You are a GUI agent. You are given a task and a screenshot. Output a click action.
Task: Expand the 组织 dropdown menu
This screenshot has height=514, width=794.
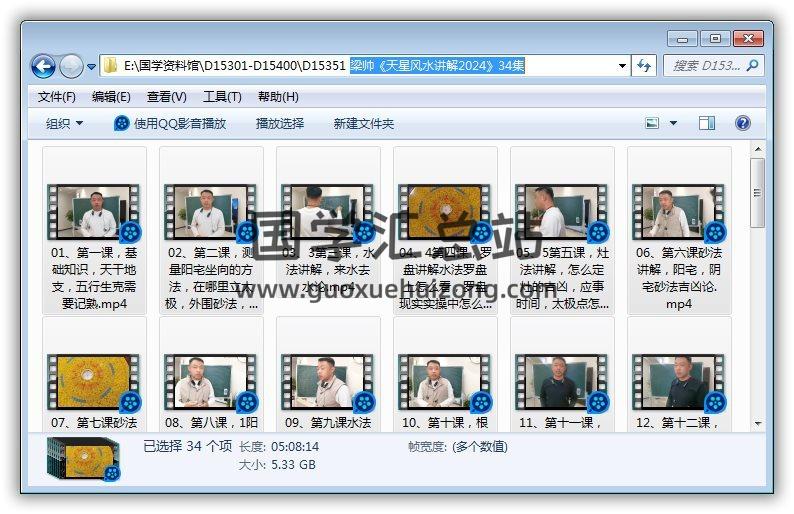64,123
